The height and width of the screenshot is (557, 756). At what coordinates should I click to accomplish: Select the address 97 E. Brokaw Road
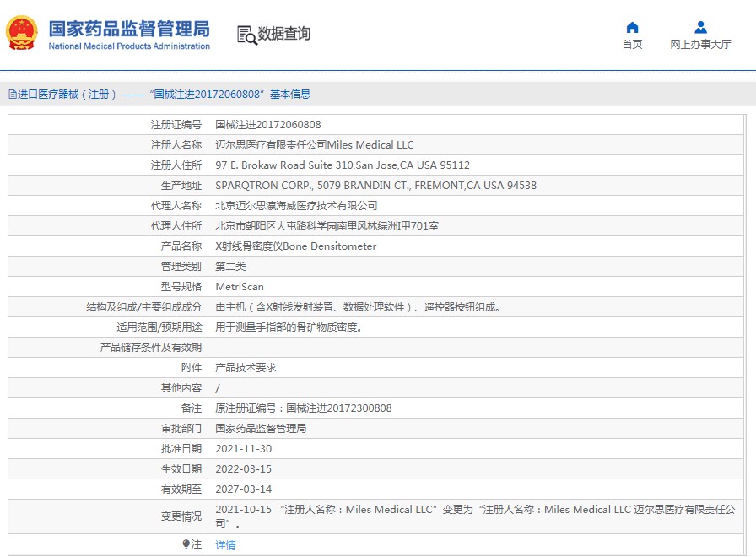click(343, 165)
